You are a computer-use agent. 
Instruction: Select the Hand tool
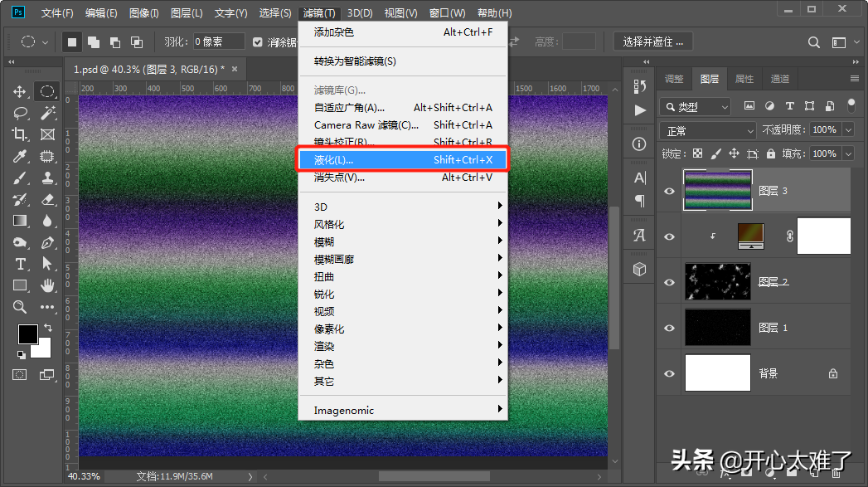click(47, 285)
